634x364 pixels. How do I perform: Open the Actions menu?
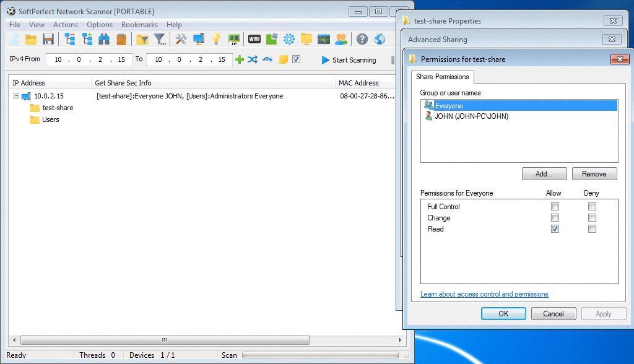[x=66, y=25]
